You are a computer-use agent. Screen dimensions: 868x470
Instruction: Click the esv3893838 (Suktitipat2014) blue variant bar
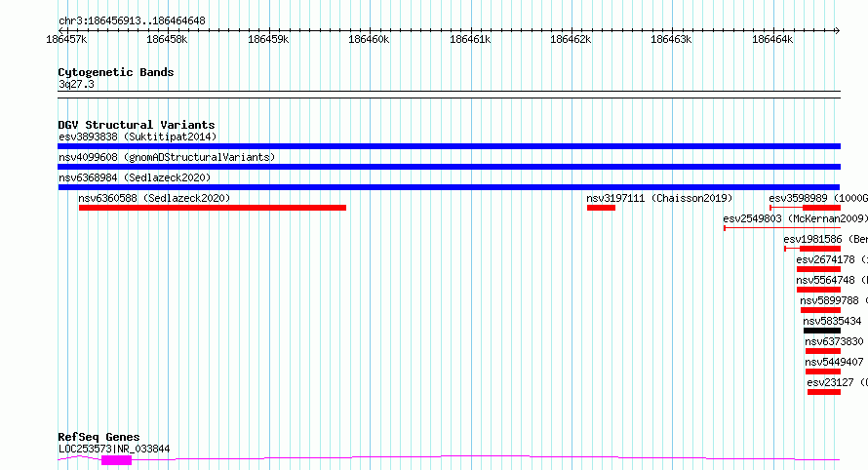449,146
